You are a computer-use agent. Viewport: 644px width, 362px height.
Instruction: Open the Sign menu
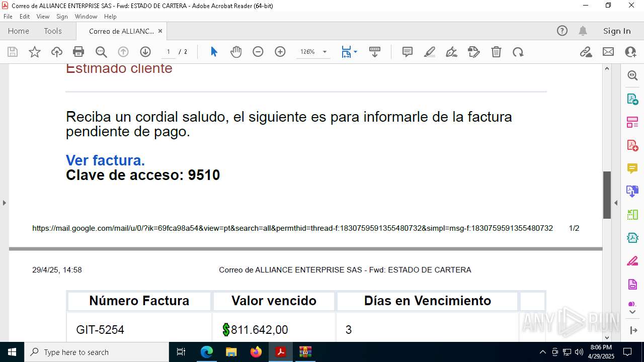click(x=62, y=17)
